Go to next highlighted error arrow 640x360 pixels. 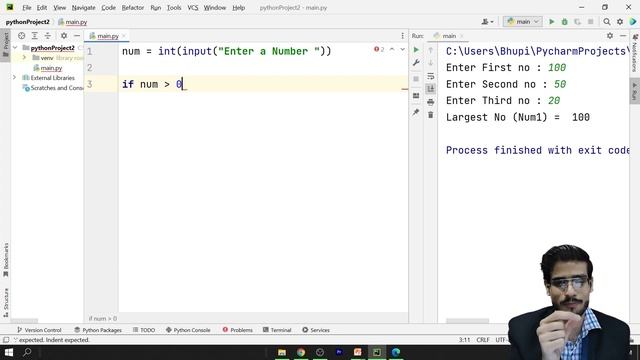click(402, 49)
